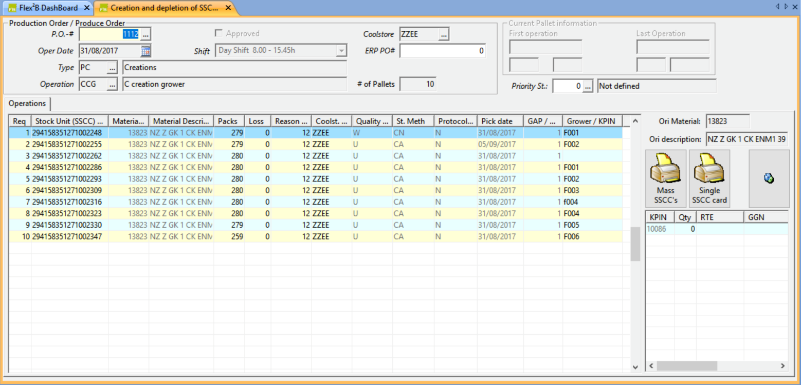This screenshot has width=801, height=385.
Task: Click Packs value 259
Action: [x=229, y=237]
